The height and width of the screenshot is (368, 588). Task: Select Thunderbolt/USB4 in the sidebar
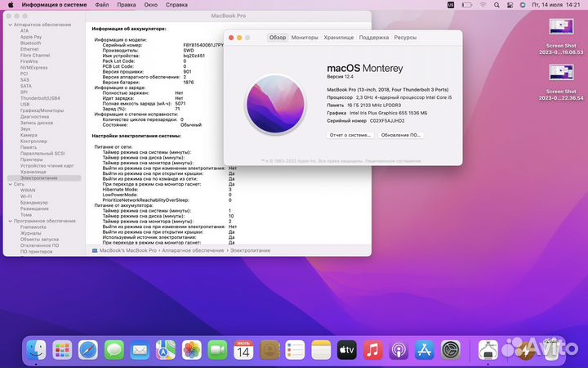40,98
